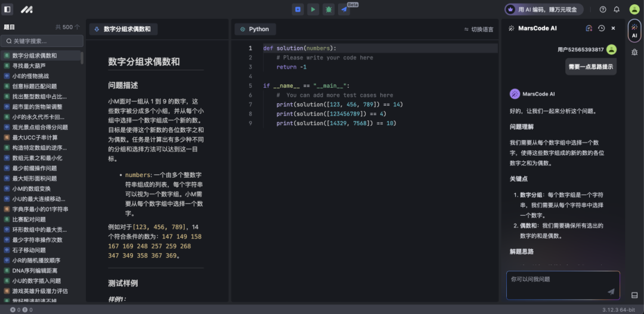Send message with paper-plane icon
This screenshot has height=314, width=644.
click(611, 291)
